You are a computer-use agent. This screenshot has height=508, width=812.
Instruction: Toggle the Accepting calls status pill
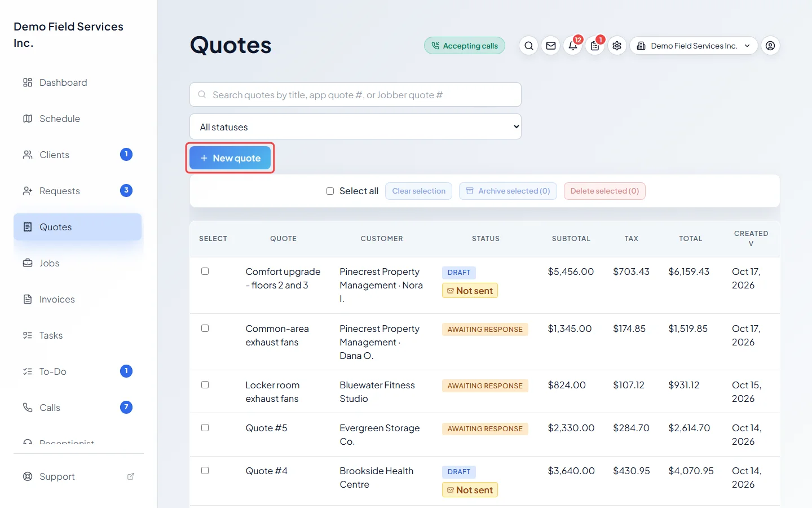pos(465,46)
